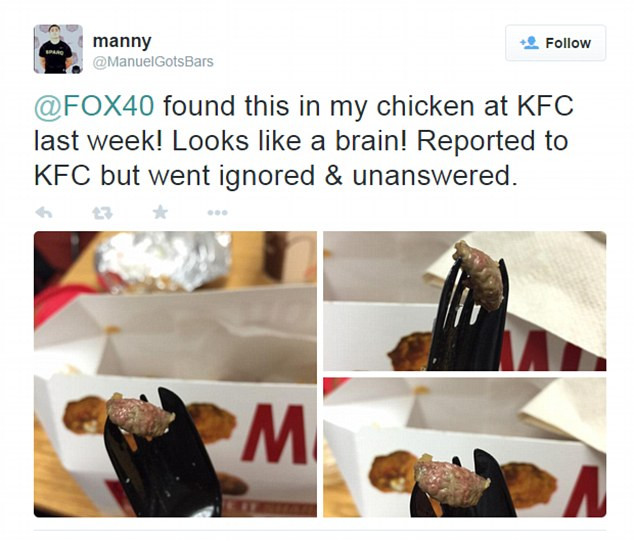
Task: Click the tweet text about KFC
Action: coord(303,141)
